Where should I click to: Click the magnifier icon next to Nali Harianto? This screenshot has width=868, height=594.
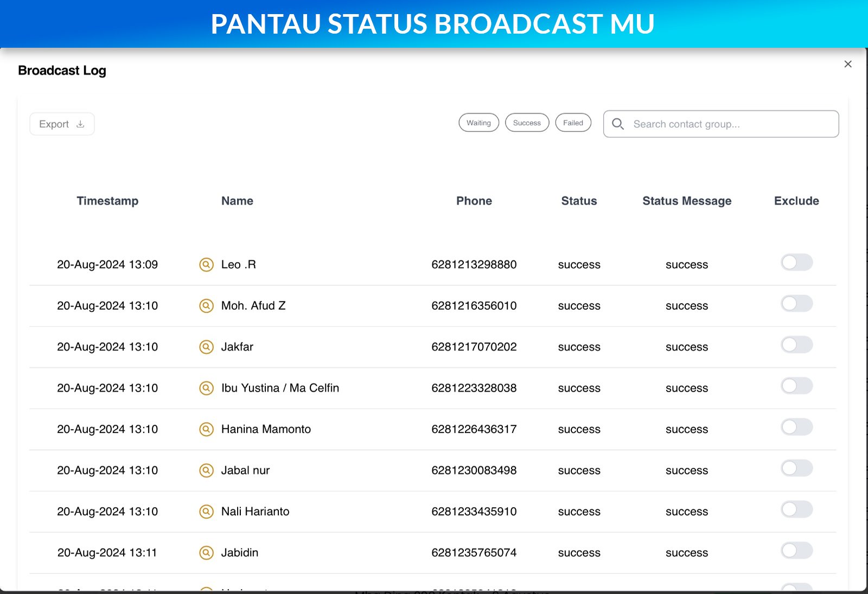coord(206,512)
